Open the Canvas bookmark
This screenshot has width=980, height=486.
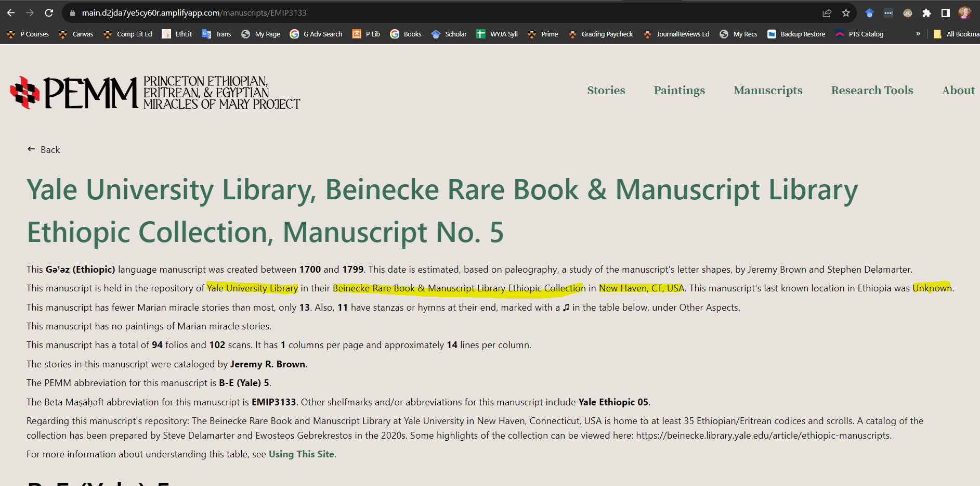tap(75, 34)
